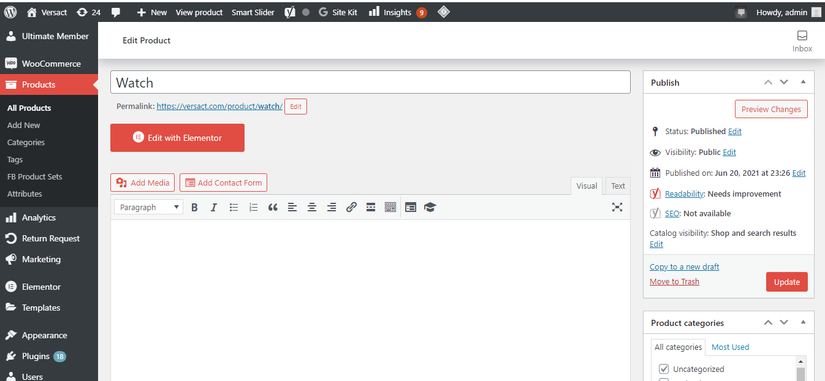The image size is (825, 381).
Task: Open Analytics sidebar menu
Action: pos(49,217)
